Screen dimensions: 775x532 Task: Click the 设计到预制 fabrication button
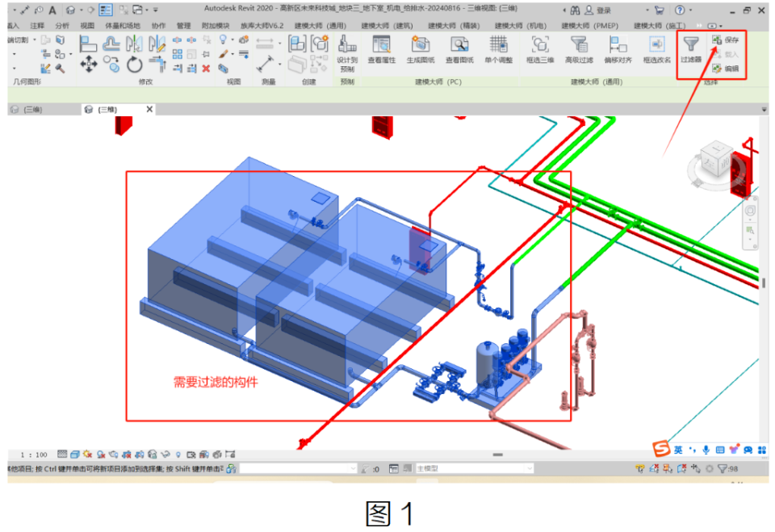tap(347, 53)
